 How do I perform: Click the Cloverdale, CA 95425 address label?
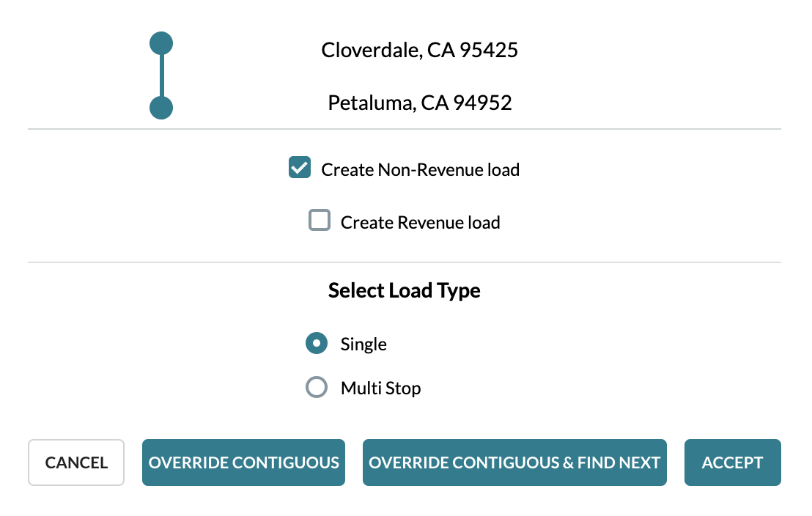click(x=419, y=50)
